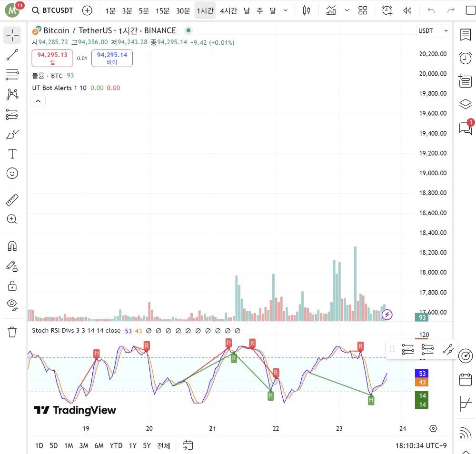Screen dimensions: 476x454
Task: Grip the floating drawing toolbar handle
Action: pos(392,349)
